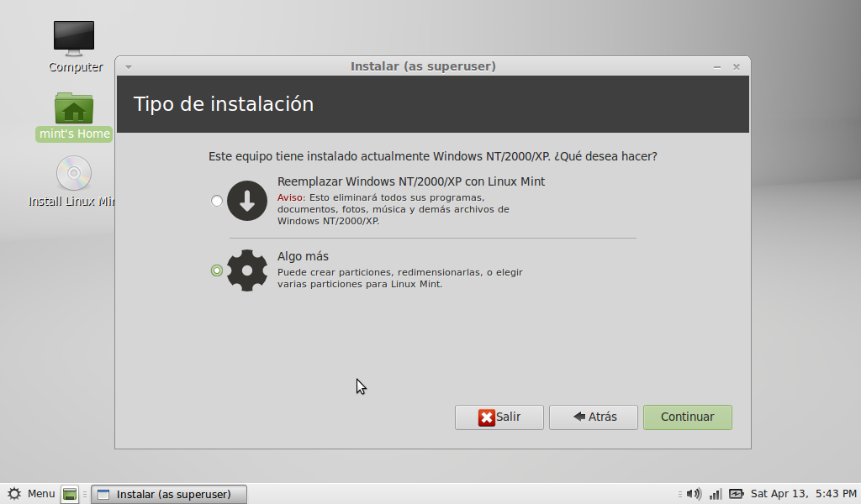Click the download arrow icon for Reemplazar Windows
861x504 pixels.
coord(247,201)
